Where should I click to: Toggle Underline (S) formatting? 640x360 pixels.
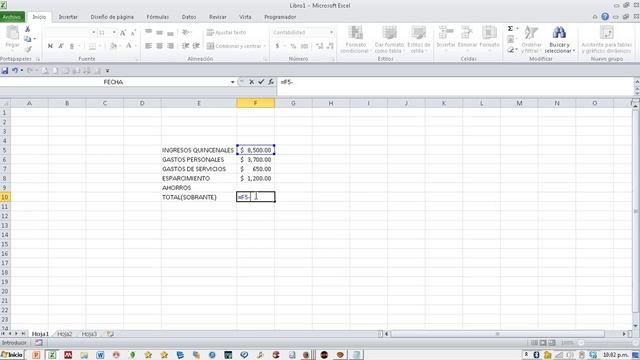point(72,46)
